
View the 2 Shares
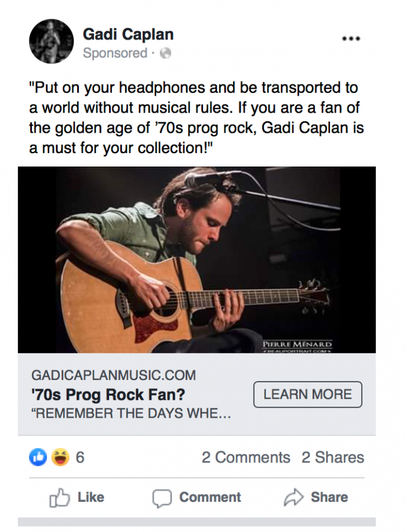click(333, 457)
